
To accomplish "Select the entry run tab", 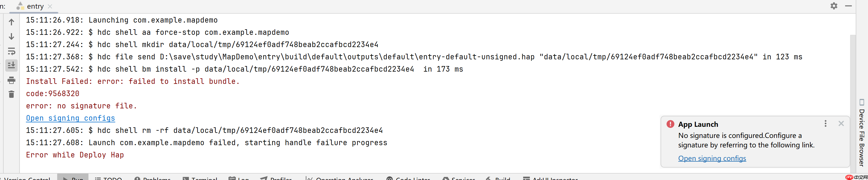I will [35, 6].
